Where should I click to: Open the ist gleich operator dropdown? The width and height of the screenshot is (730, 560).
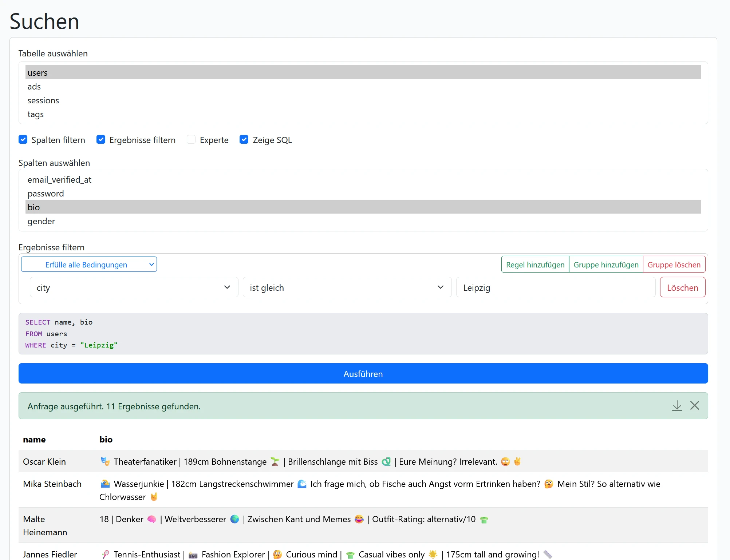pos(347,287)
